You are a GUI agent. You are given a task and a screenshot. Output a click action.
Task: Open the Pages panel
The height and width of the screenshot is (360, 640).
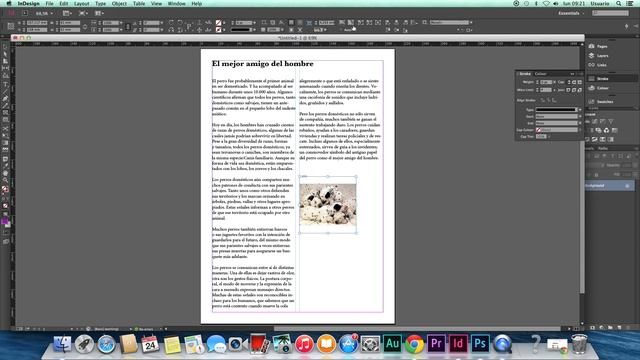(602, 46)
